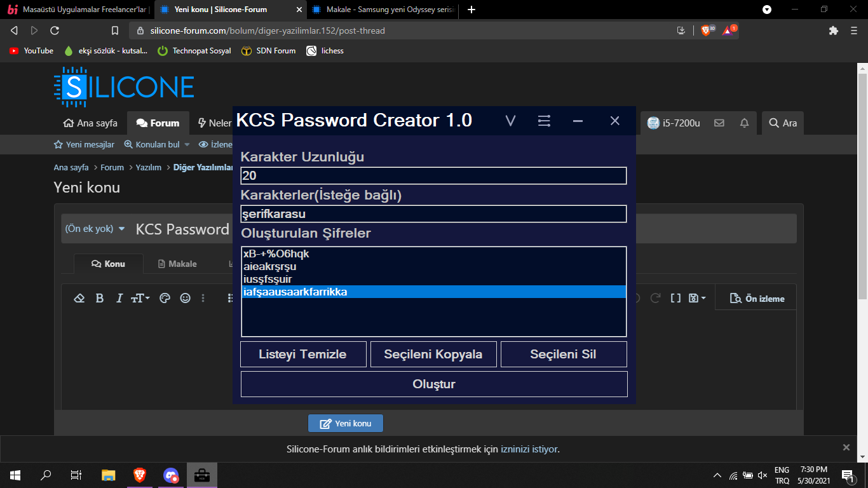This screenshot has height=488, width=868.
Task: Click the iznini istiyor notification link
Action: click(x=530, y=449)
